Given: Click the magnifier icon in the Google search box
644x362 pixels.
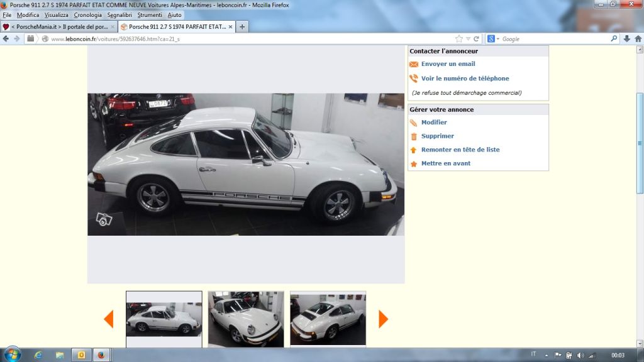Looking at the screenshot, I should pos(614,38).
